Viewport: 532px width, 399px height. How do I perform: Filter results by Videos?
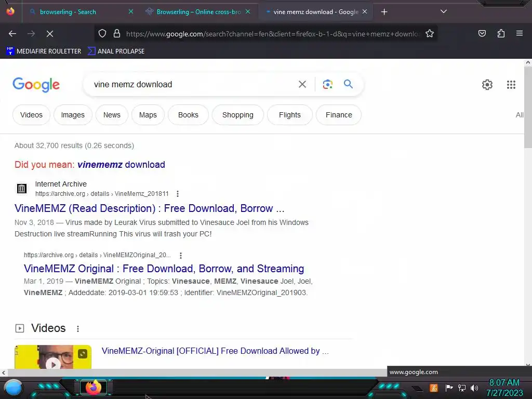[x=31, y=115]
